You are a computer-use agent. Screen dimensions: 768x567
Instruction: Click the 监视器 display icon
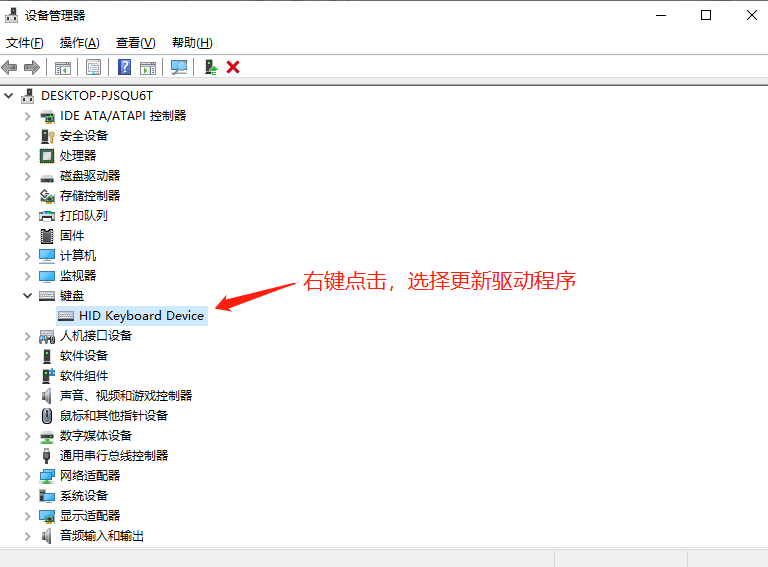point(47,277)
